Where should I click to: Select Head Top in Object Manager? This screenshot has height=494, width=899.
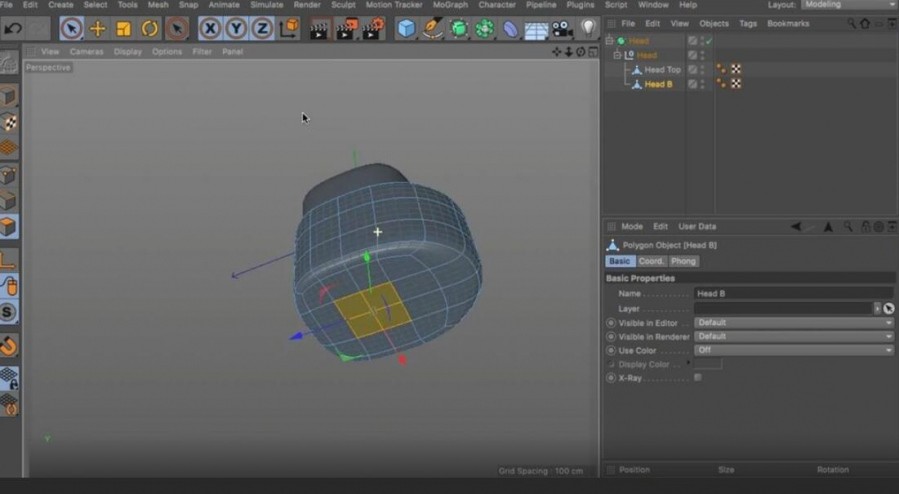662,69
